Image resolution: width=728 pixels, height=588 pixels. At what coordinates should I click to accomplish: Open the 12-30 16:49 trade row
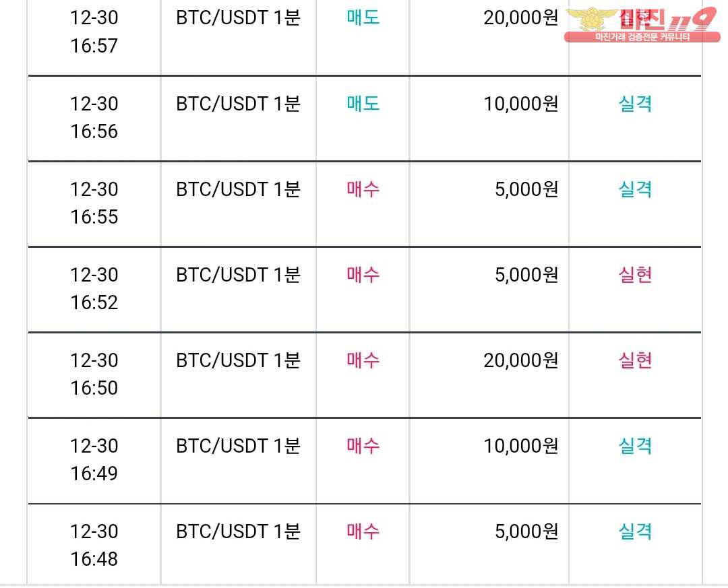click(x=365, y=461)
